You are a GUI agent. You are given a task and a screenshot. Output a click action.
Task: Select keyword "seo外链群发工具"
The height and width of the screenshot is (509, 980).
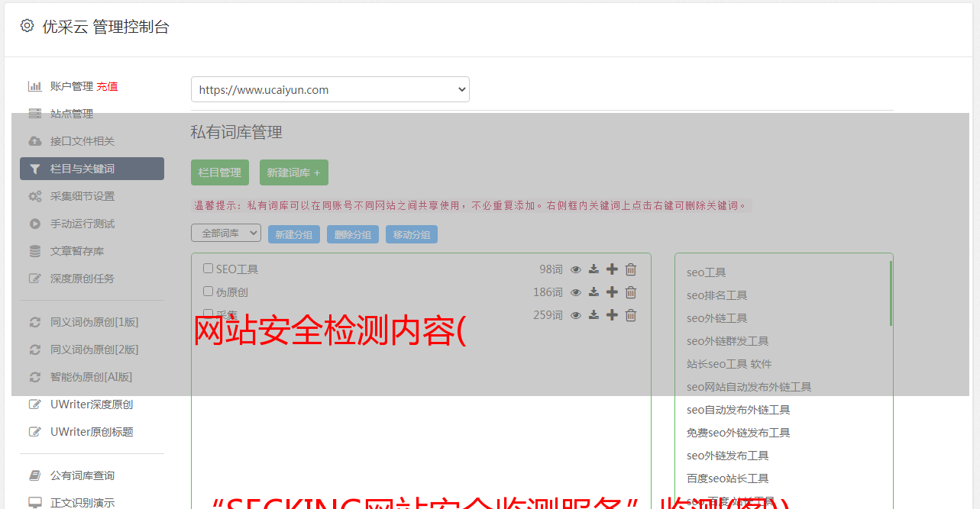(x=728, y=341)
